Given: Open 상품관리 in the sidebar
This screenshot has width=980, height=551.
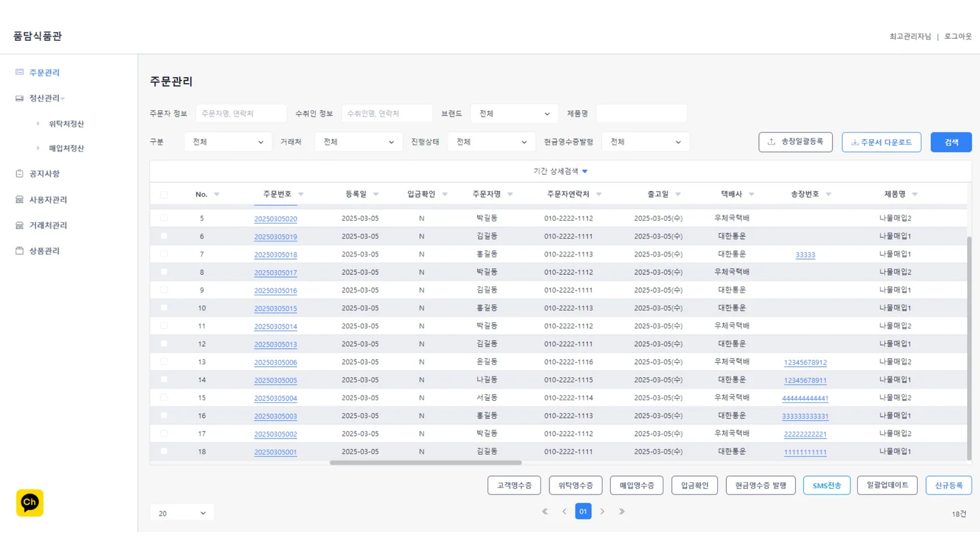Looking at the screenshot, I should point(44,251).
